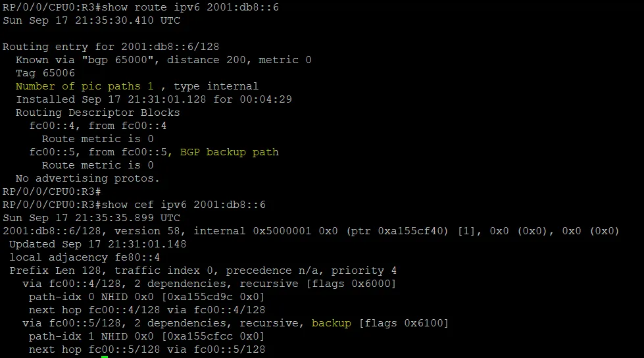
Task: Click the 'Updated Sep 17 21:31:01.148' line
Action: (x=98, y=244)
